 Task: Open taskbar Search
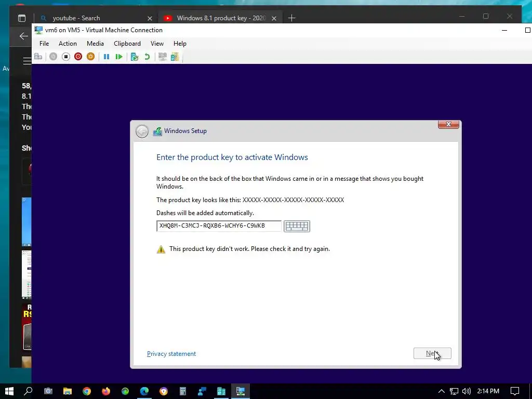click(x=29, y=391)
